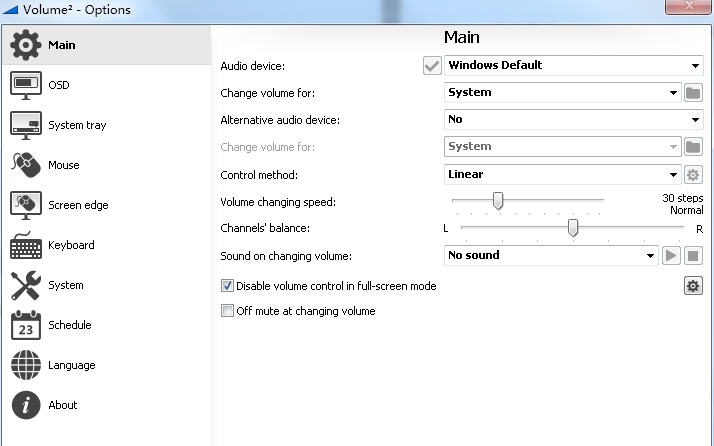Switch to the Schedule section

pyautogui.click(x=70, y=325)
